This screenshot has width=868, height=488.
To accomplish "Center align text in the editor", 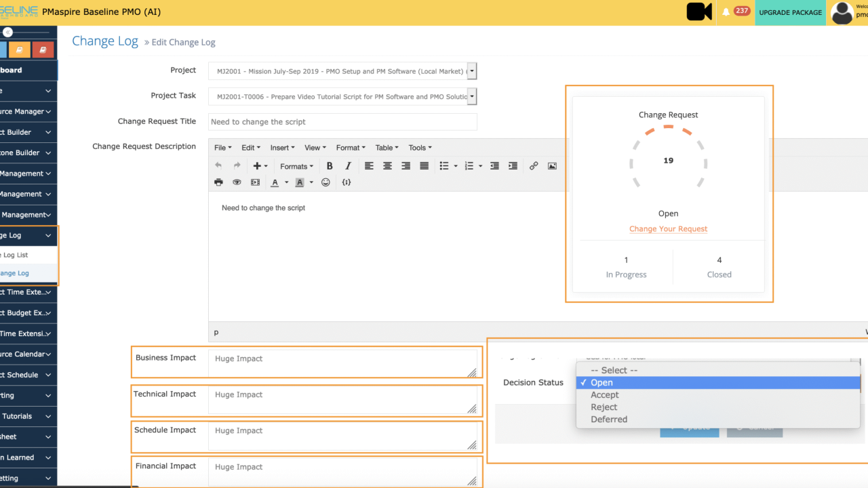I will (x=387, y=165).
